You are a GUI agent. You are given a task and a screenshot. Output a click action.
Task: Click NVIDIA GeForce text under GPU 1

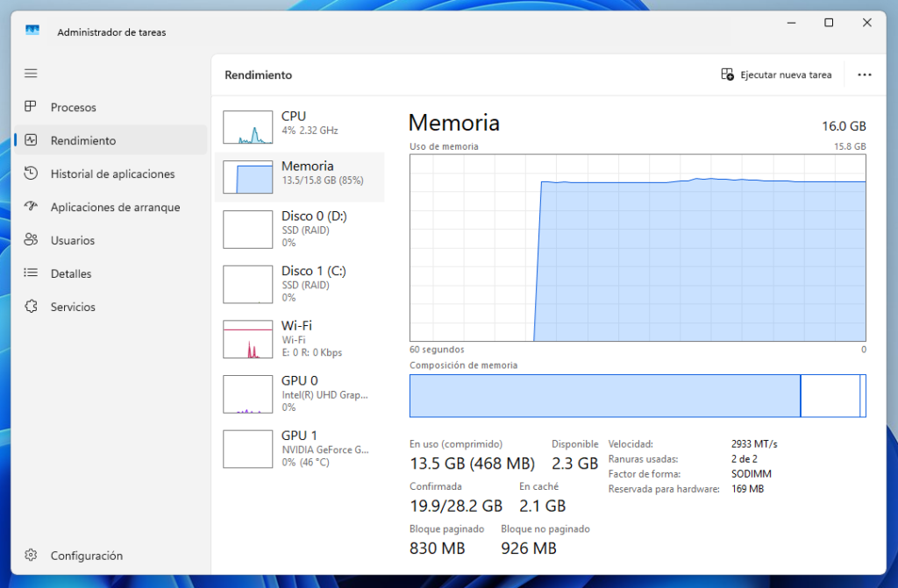[325, 450]
